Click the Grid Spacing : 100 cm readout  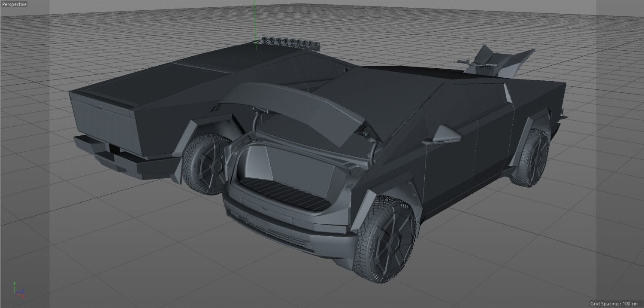(x=614, y=304)
